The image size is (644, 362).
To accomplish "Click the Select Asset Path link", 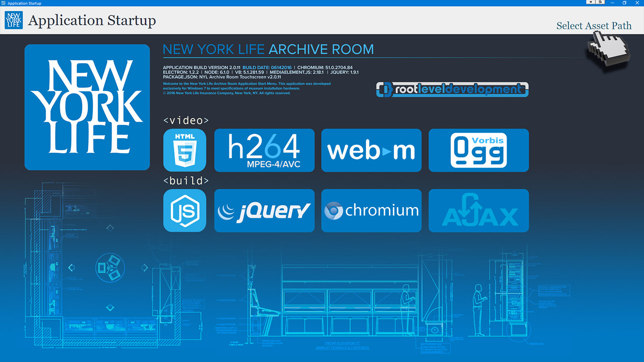I will point(593,26).
